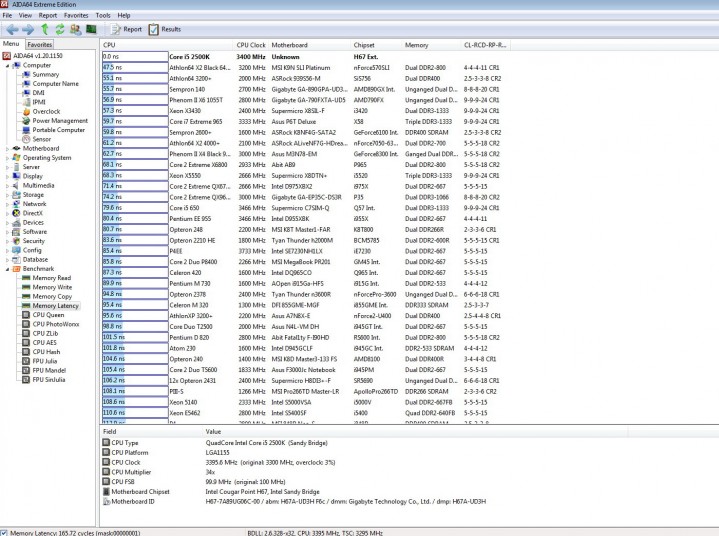Open the users/manage toolbar icon
The width and height of the screenshot is (719, 536).
(76, 29)
